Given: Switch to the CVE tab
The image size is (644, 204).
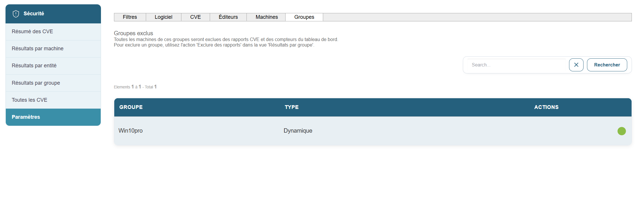Looking at the screenshot, I should [x=195, y=17].
